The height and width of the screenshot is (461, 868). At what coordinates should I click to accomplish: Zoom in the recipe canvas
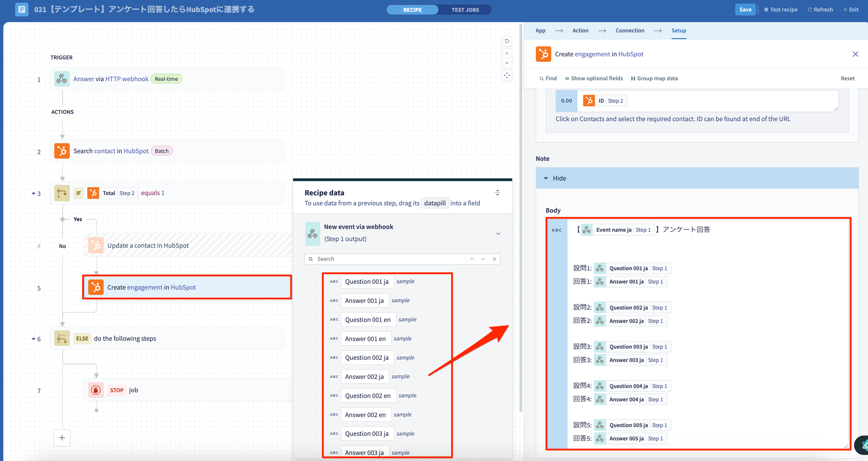pyautogui.click(x=506, y=54)
